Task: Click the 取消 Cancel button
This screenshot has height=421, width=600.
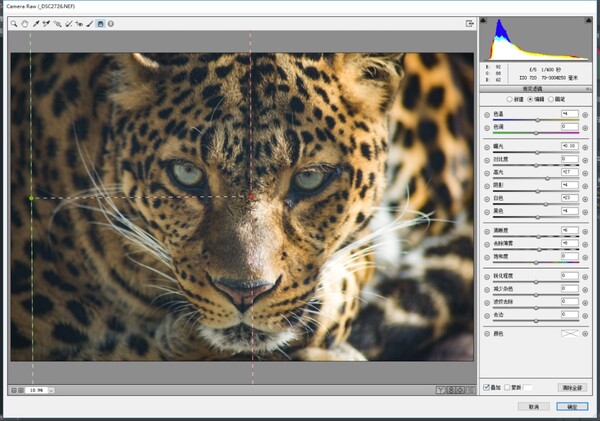Action: click(534, 406)
